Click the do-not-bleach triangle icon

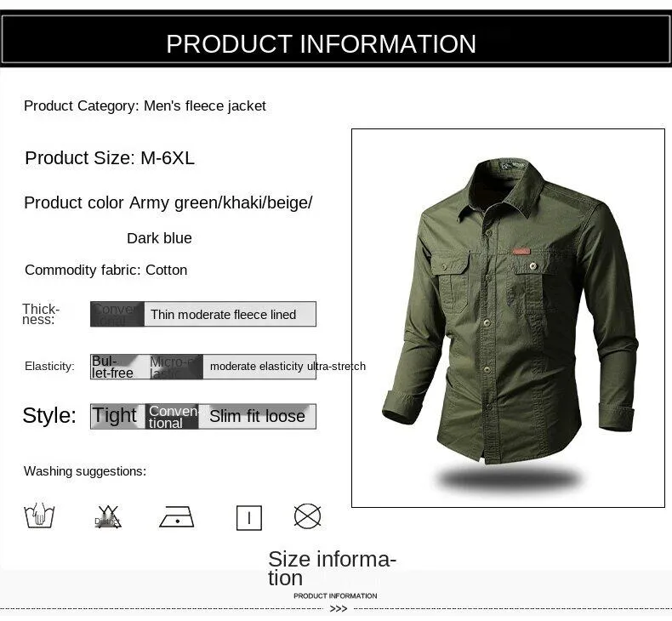click(108, 516)
